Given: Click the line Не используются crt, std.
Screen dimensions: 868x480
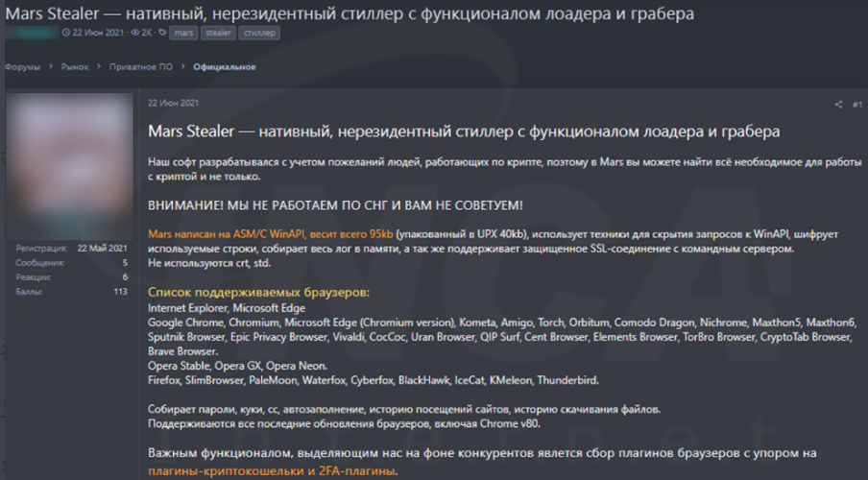Looking at the screenshot, I should (x=209, y=263).
